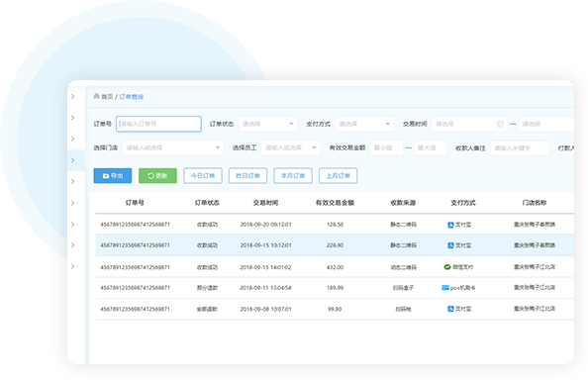Viewport: 588px width, 380px height.
Task: Open the 支付方式 dropdown
Action: point(364,124)
